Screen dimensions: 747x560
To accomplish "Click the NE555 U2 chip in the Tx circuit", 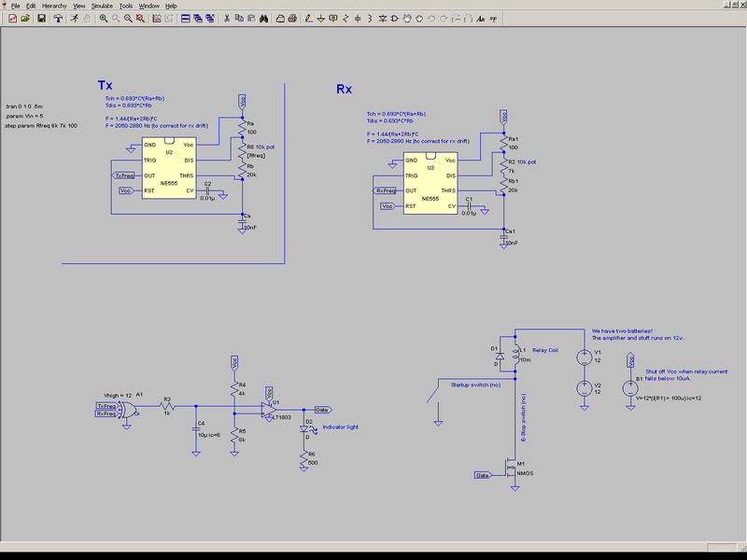I will (169, 167).
